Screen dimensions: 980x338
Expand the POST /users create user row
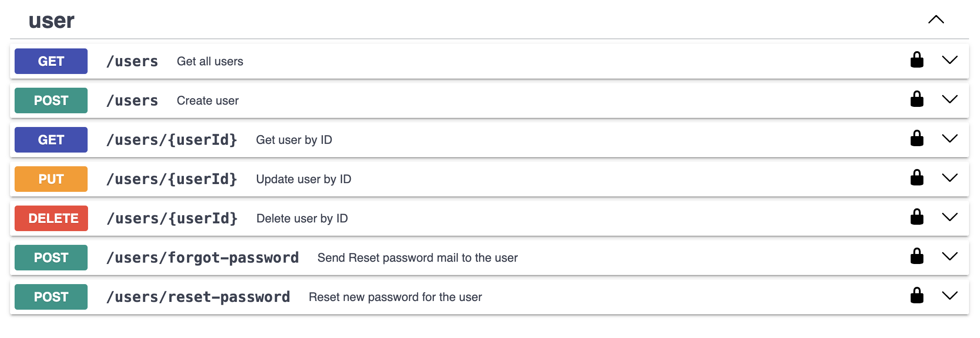[x=949, y=100]
